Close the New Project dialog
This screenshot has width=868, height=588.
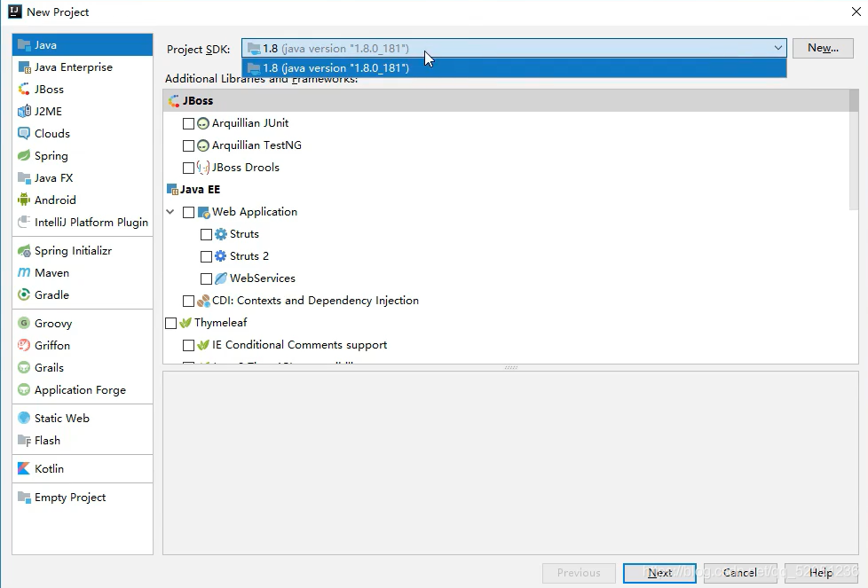pyautogui.click(x=856, y=12)
